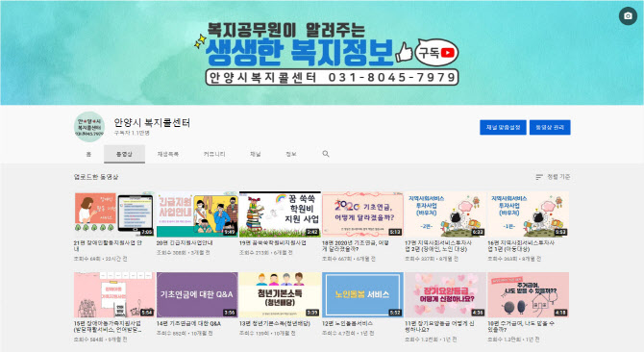Click the channel banner image
Viewport: 644px width, 352px height.
322,53
